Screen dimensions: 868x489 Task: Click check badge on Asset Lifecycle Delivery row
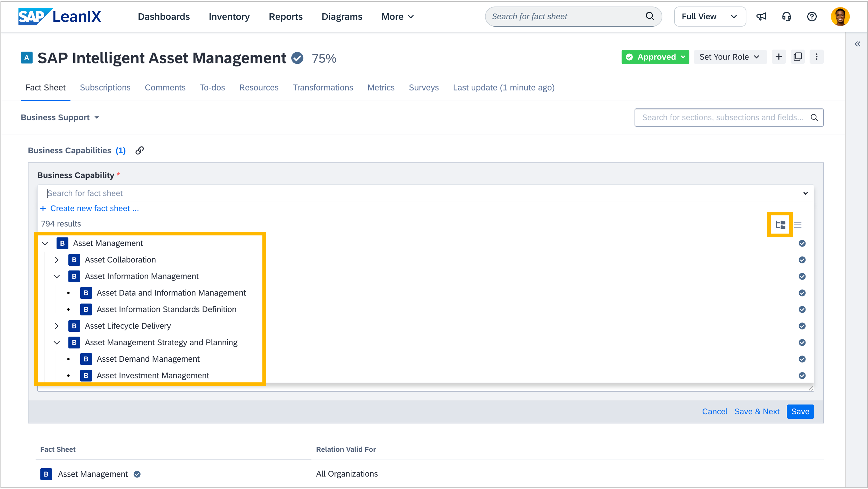coord(802,326)
